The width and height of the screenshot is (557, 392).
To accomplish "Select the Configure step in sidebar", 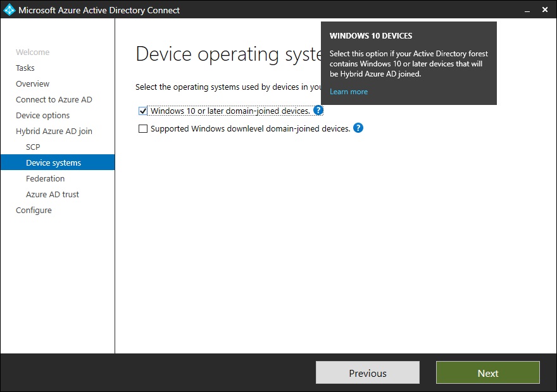I will click(34, 211).
